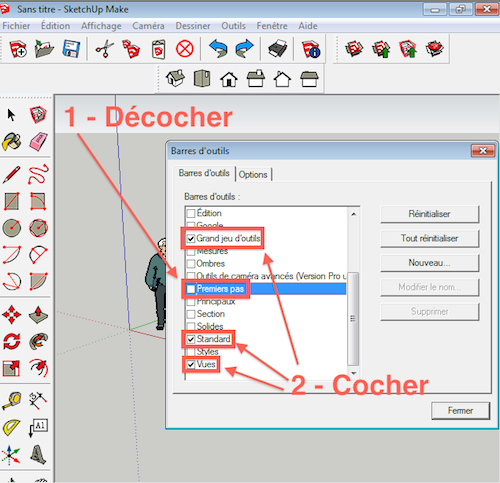This screenshot has width=500, height=483.
Task: Click the Réinitialiser button
Action: [x=430, y=214]
